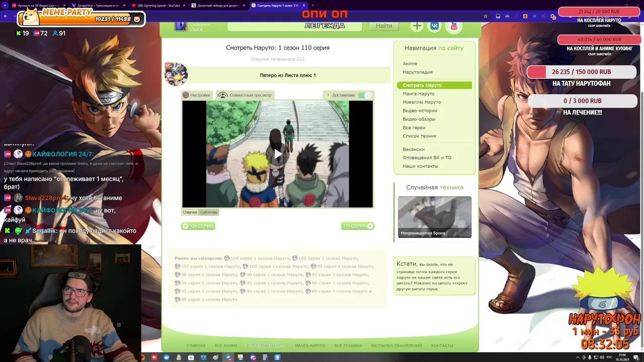Switch to Lightning Speed - YouTube tab

(158, 6)
